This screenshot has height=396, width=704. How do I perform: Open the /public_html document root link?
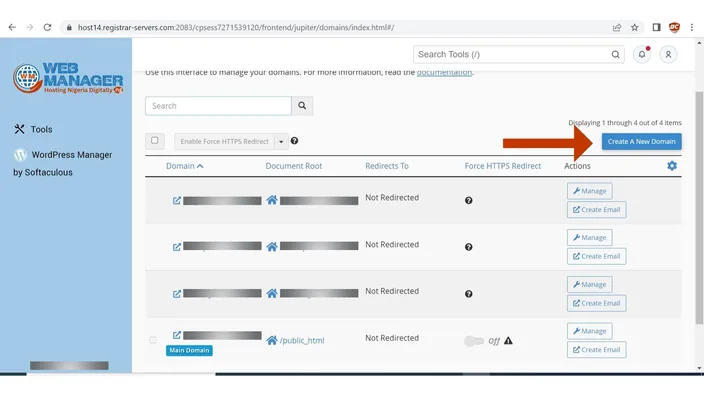[x=302, y=340]
